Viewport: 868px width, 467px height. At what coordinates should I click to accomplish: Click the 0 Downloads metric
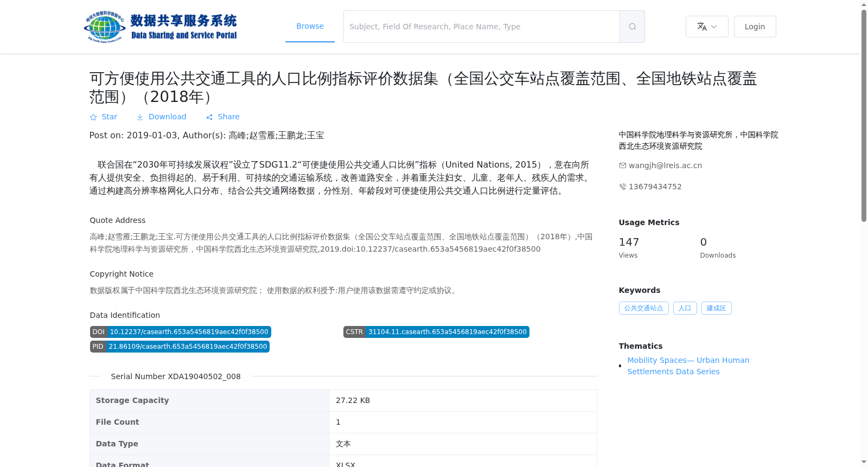pos(718,247)
